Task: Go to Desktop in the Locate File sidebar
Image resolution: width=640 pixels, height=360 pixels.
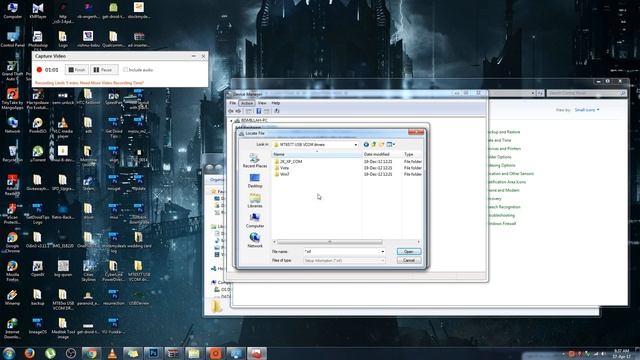Action: pyautogui.click(x=255, y=180)
